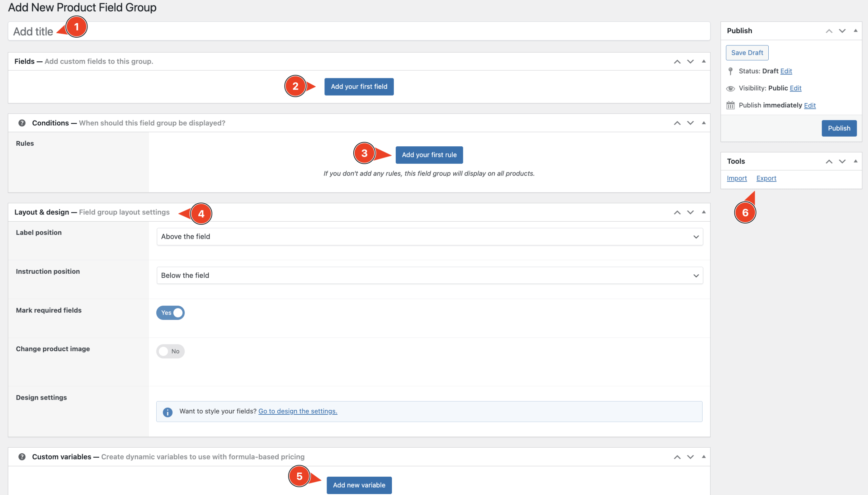Move the Publish panel up using its arrow

pos(829,31)
